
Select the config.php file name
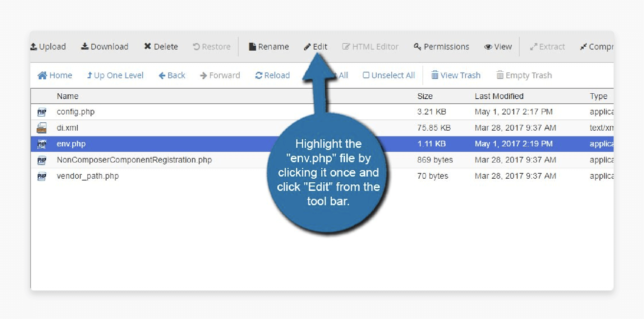[75, 112]
